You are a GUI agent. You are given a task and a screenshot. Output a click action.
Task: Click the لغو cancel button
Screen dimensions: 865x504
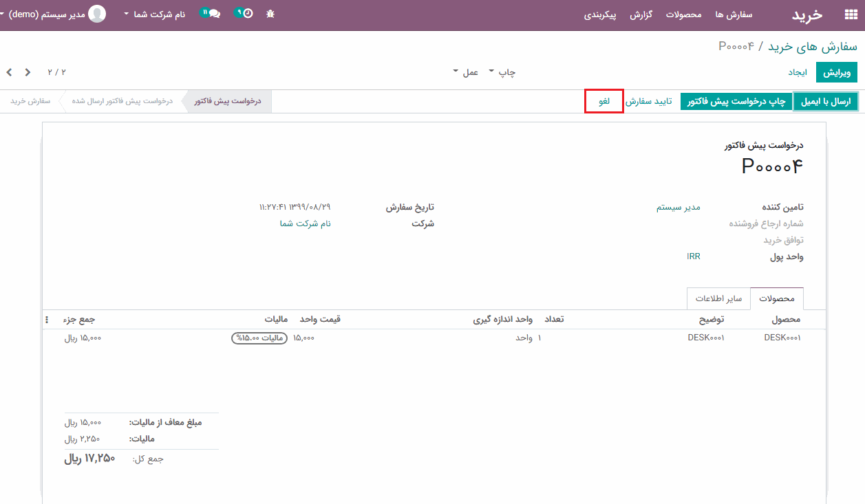coord(604,102)
